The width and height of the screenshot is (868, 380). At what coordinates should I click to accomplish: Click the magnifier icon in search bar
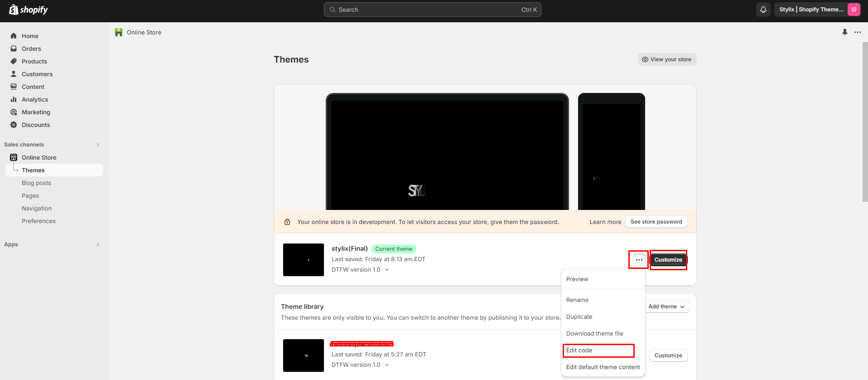pyautogui.click(x=333, y=10)
